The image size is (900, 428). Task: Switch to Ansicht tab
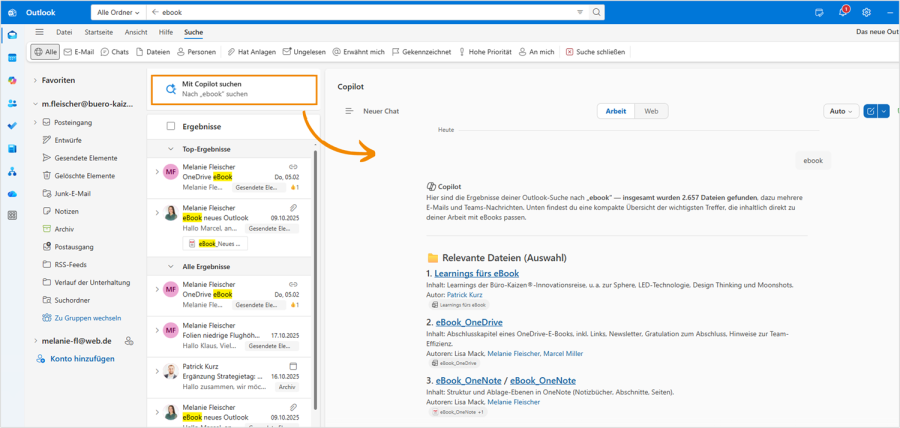(135, 32)
